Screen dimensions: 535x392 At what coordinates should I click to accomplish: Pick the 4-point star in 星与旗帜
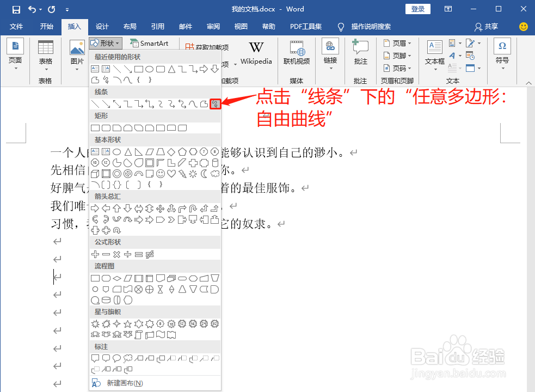pyautogui.click(x=116, y=324)
